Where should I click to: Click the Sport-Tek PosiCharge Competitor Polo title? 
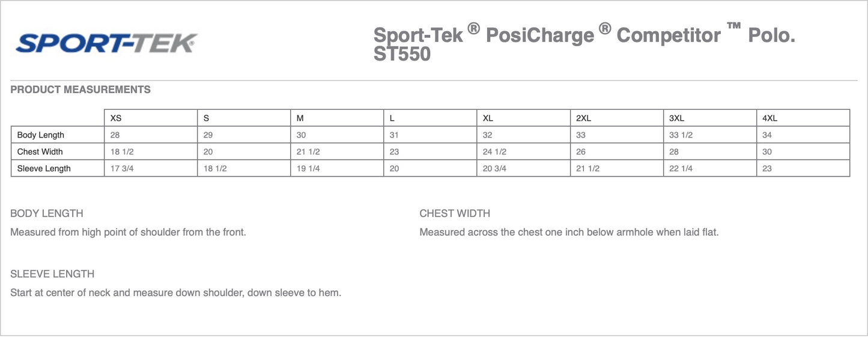[x=584, y=43]
